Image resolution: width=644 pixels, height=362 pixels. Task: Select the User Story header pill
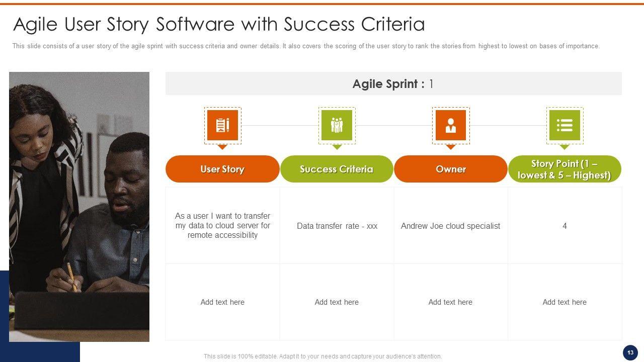point(222,169)
